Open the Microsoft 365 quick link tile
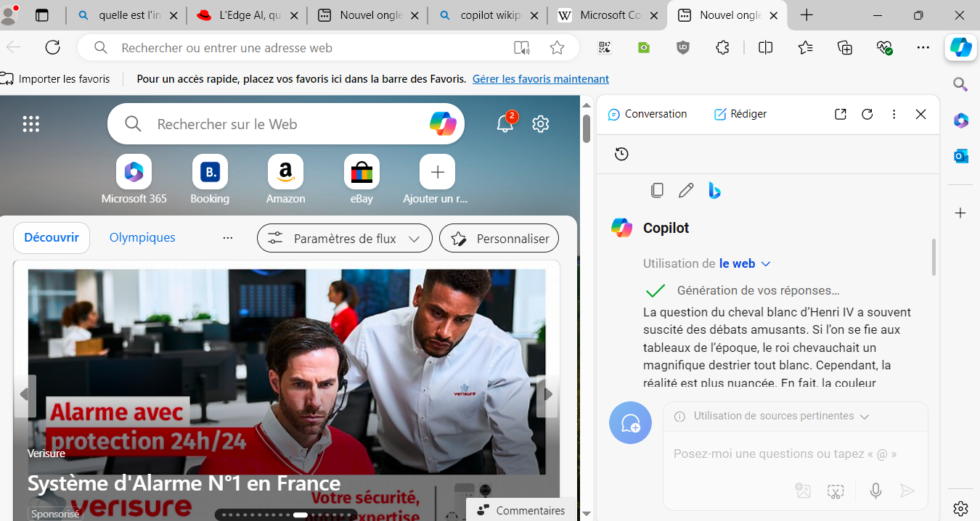The height and width of the screenshot is (521, 980). (x=134, y=179)
